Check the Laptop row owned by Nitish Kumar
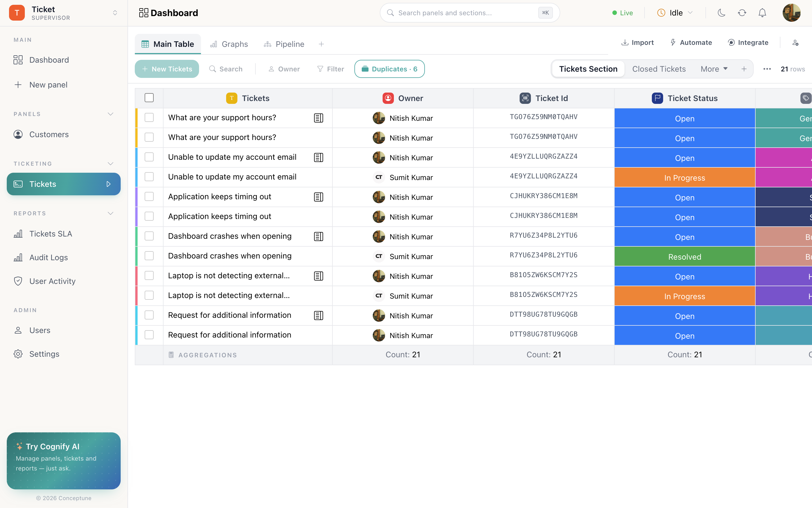Image resolution: width=812 pixels, height=508 pixels. [x=149, y=275]
